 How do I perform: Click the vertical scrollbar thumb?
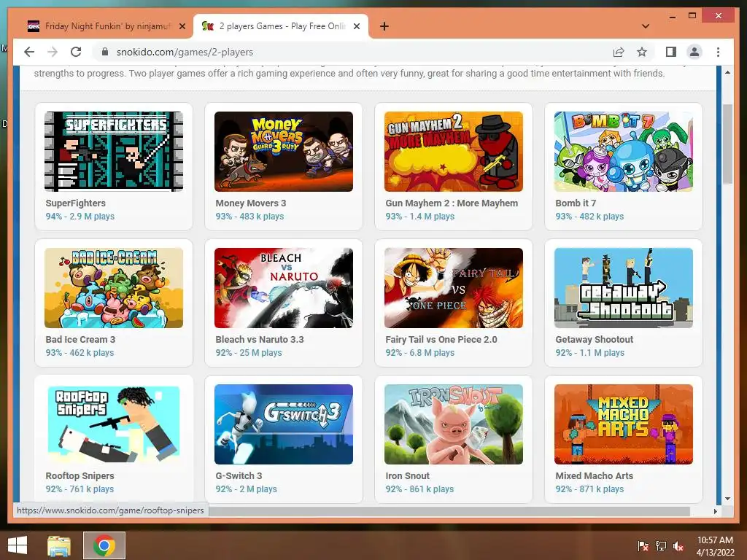pos(727,144)
